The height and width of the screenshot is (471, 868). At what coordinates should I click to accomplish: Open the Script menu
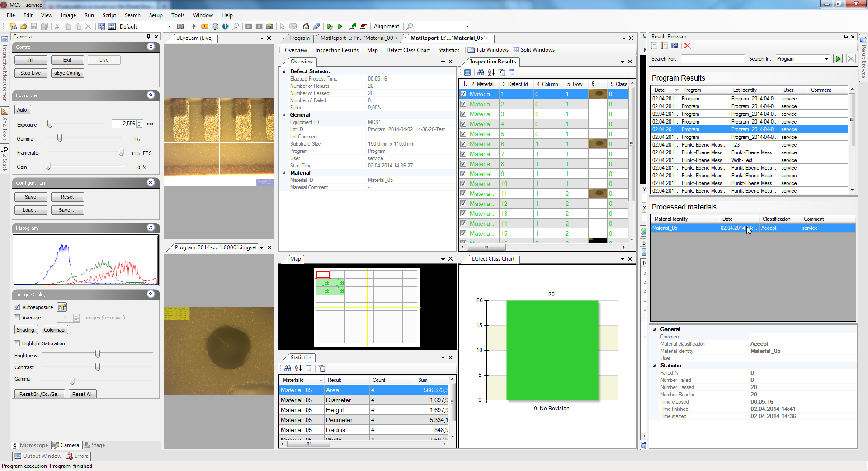(109, 15)
